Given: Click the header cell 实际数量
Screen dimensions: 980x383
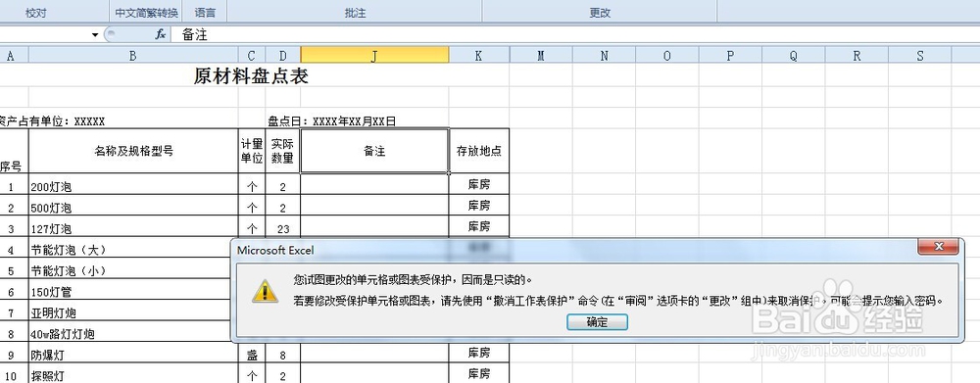Looking at the screenshot, I should coord(283,151).
